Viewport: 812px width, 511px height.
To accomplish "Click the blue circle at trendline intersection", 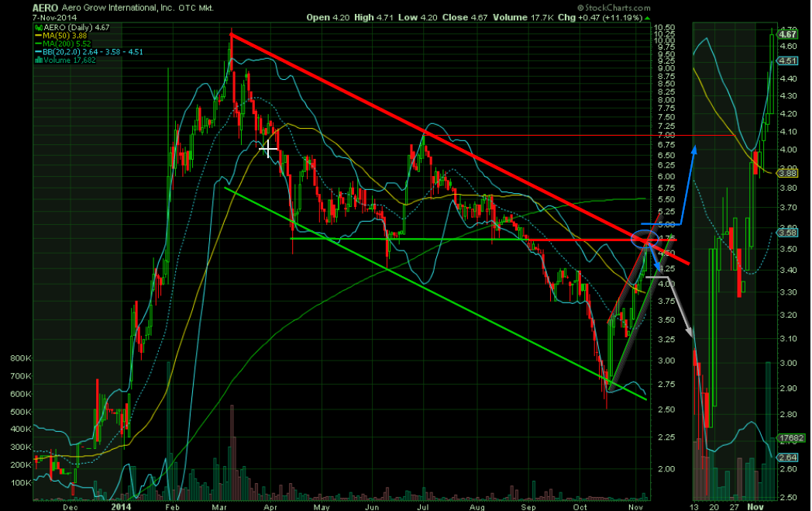I will click(x=645, y=240).
